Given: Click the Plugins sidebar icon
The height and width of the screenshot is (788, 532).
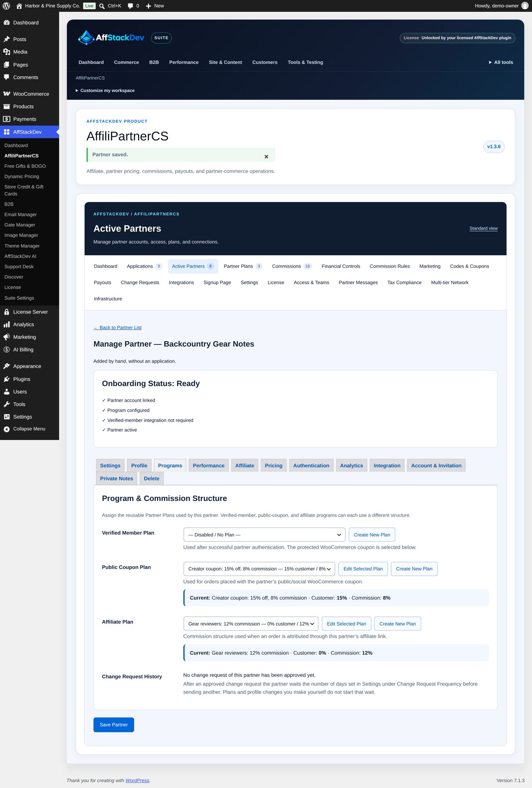Looking at the screenshot, I should click(6, 379).
